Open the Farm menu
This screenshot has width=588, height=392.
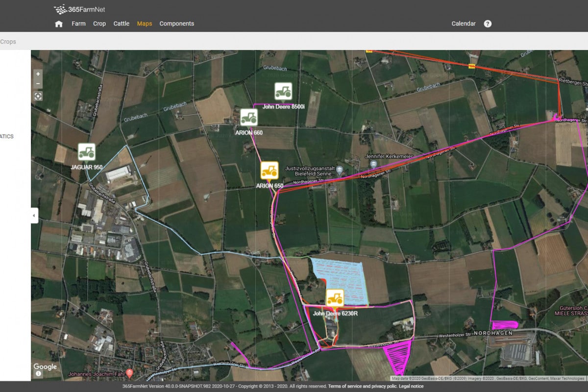tap(78, 24)
